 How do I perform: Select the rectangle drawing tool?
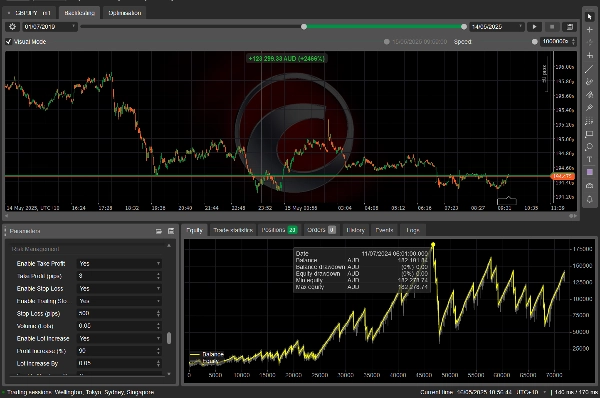click(x=590, y=134)
